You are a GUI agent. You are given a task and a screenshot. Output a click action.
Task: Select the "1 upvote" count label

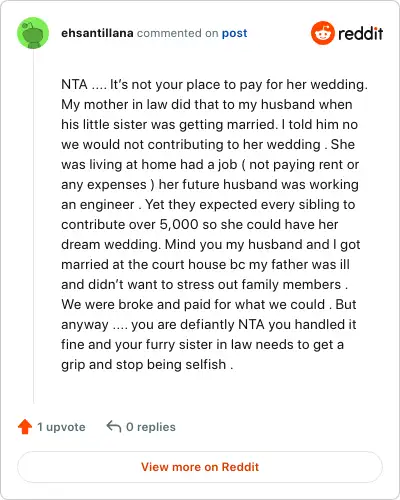click(61, 427)
